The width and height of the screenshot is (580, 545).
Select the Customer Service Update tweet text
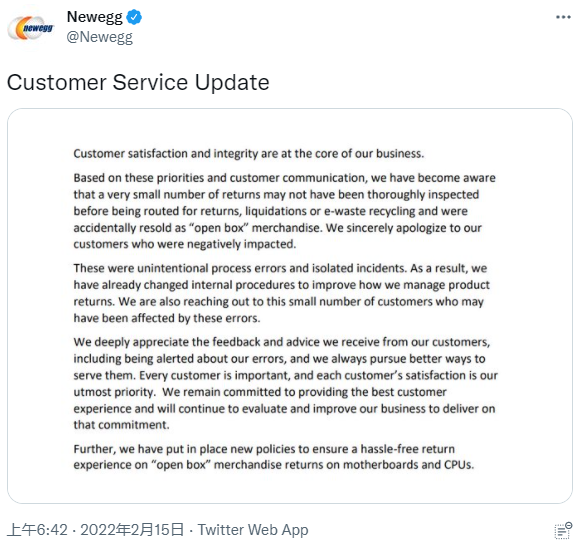click(138, 82)
